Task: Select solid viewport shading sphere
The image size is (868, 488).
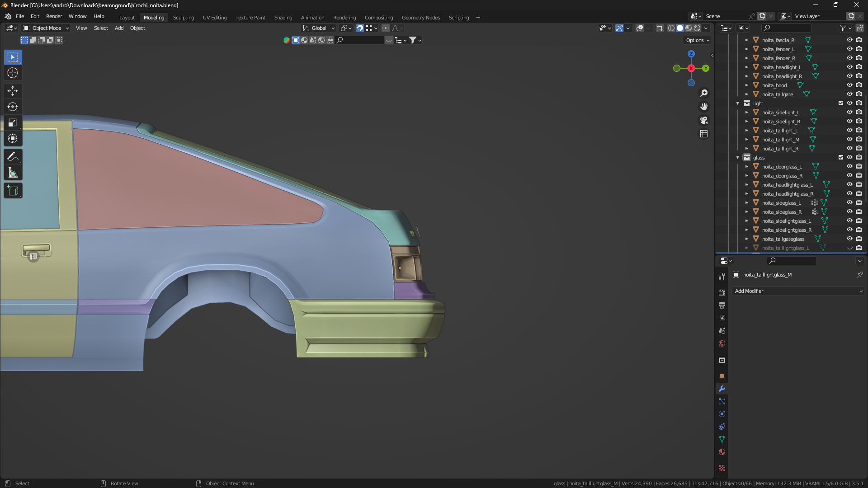Action: (680, 28)
